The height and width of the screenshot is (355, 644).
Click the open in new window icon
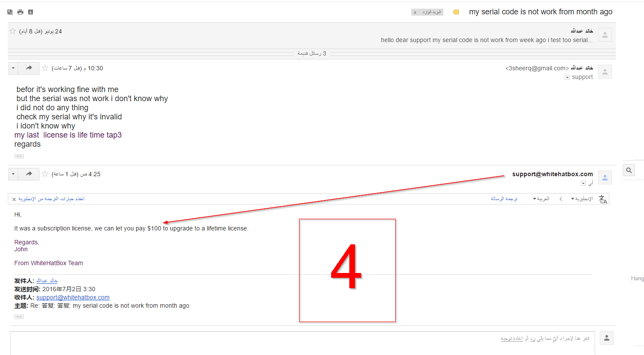pos(10,12)
